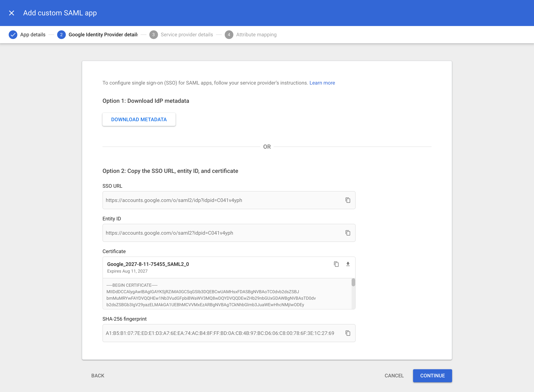The image size is (534, 392).
Task: Click the step 4 numbered circle
Action: 229,34
